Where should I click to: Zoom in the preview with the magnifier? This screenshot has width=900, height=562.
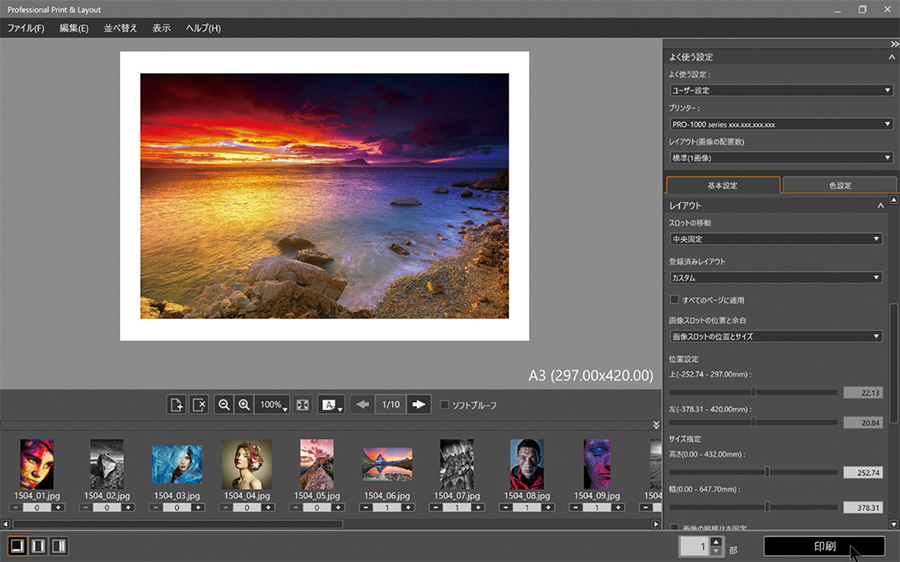244,405
